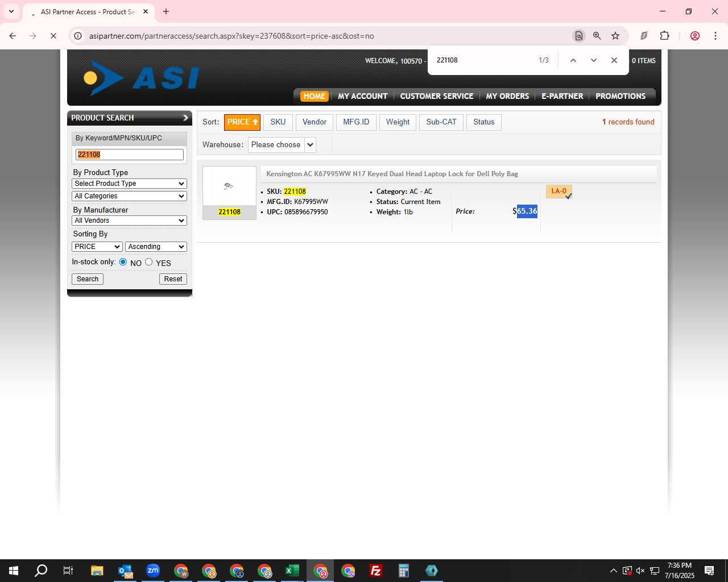Image resolution: width=728 pixels, height=582 pixels.
Task: Open the Chrome profile icon
Action: click(x=694, y=36)
